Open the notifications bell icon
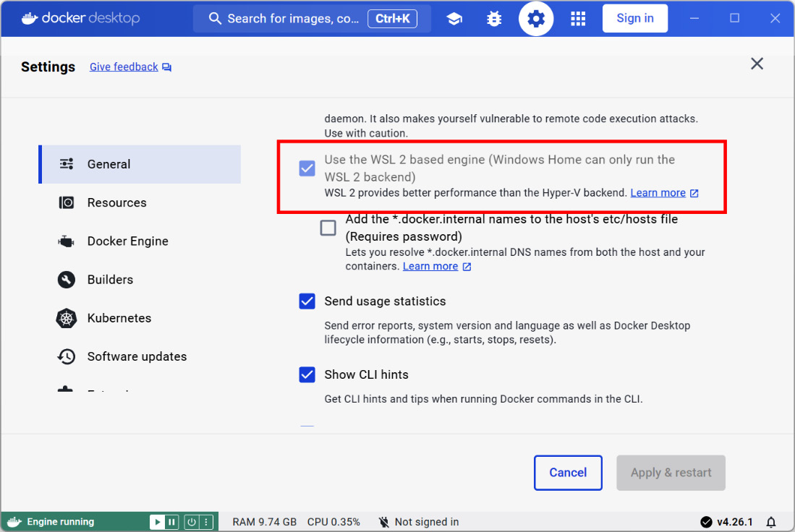The image size is (795, 532). [771, 522]
